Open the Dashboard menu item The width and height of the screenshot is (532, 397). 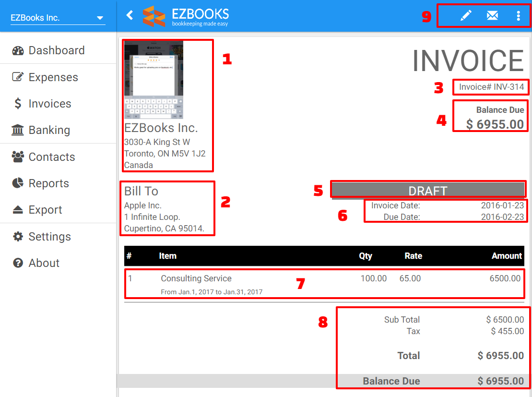[x=58, y=50]
